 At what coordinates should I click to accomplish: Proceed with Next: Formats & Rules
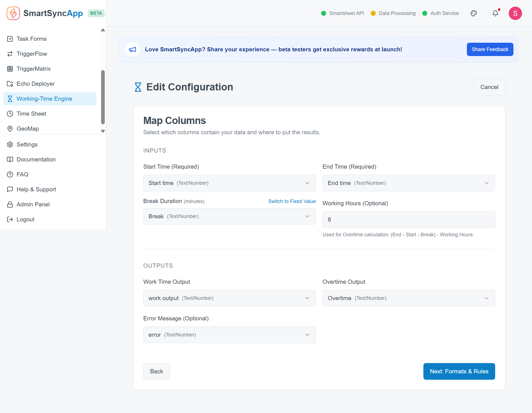click(459, 371)
